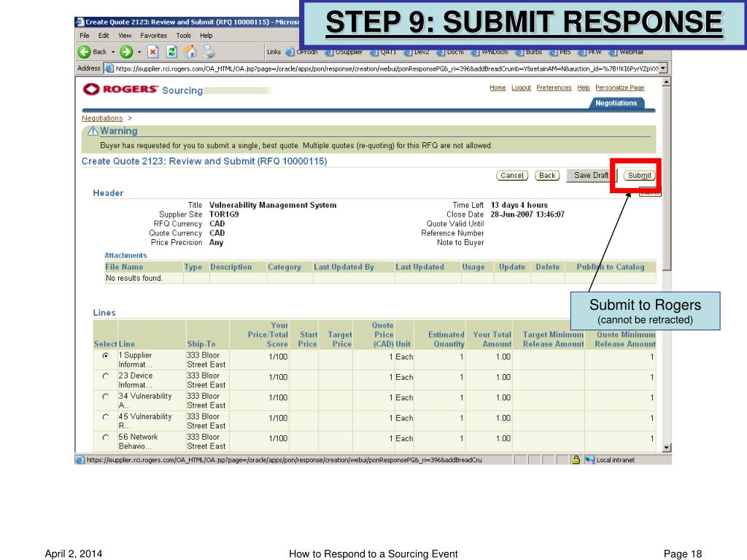The image size is (747, 560).
Task: Click the PBS favorite icon in Links bar
Action: tap(553, 52)
